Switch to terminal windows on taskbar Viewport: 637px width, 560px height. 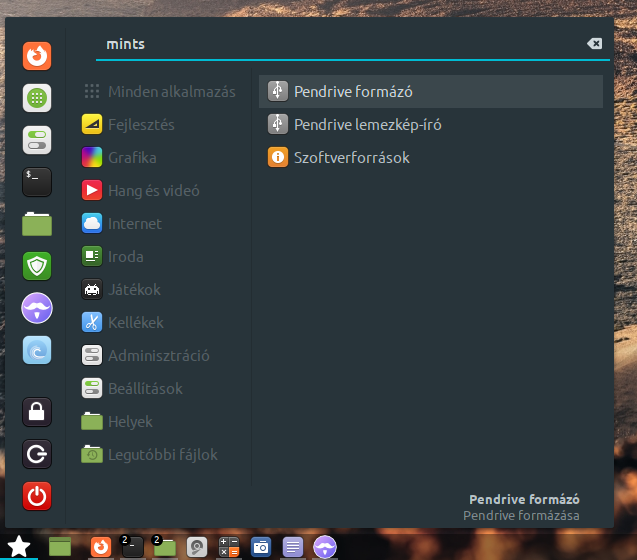pyautogui.click(x=133, y=547)
